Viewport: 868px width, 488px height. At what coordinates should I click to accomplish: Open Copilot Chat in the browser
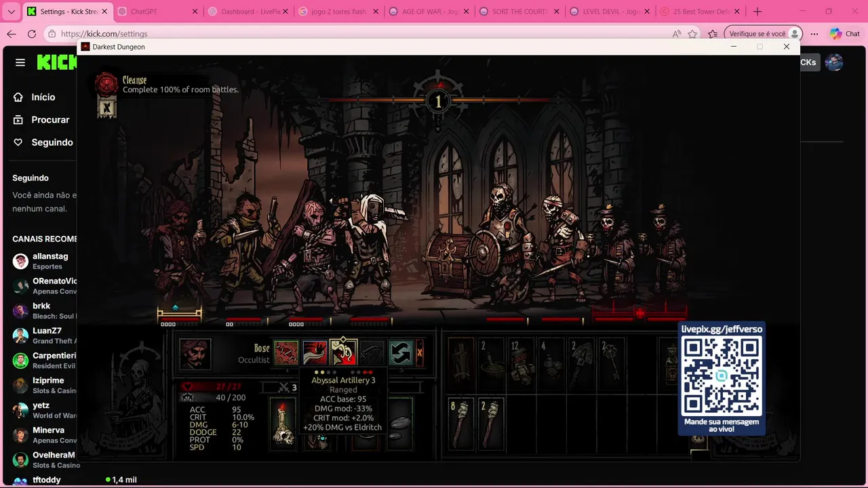coord(844,34)
